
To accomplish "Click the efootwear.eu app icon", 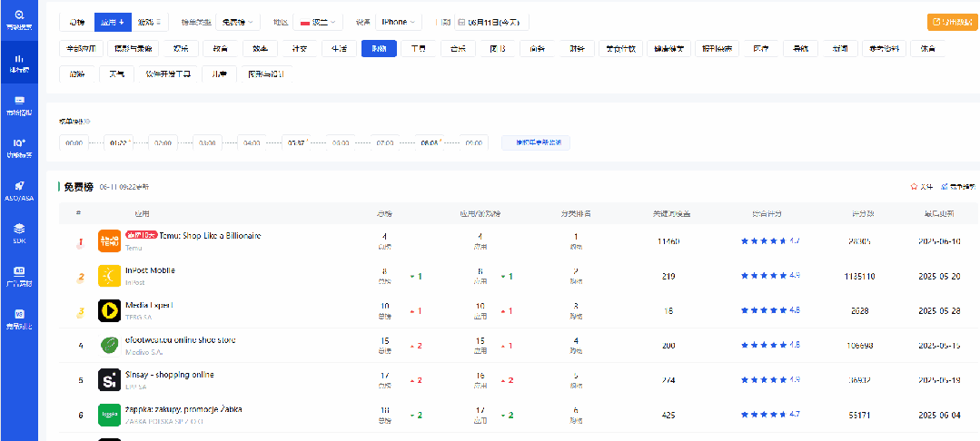I will click(x=109, y=345).
